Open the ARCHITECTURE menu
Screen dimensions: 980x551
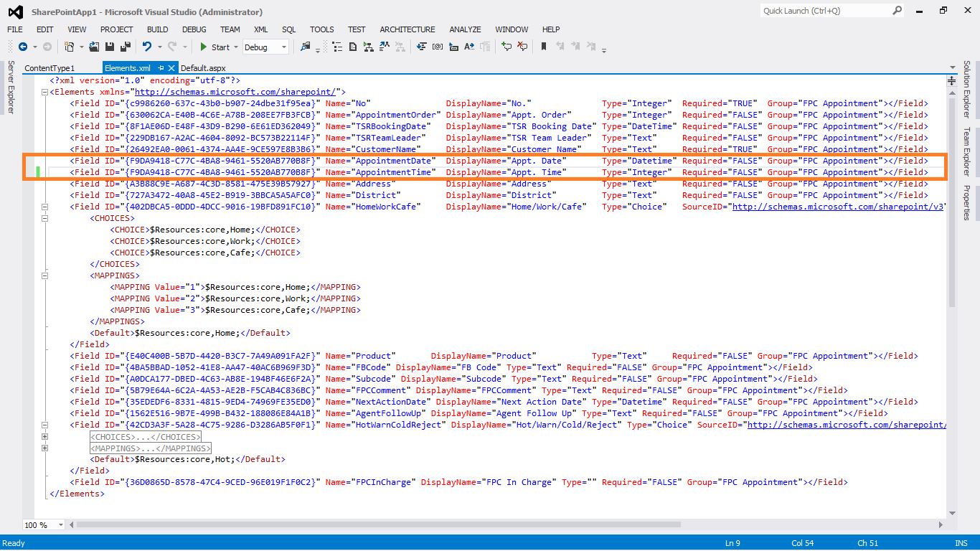[407, 29]
